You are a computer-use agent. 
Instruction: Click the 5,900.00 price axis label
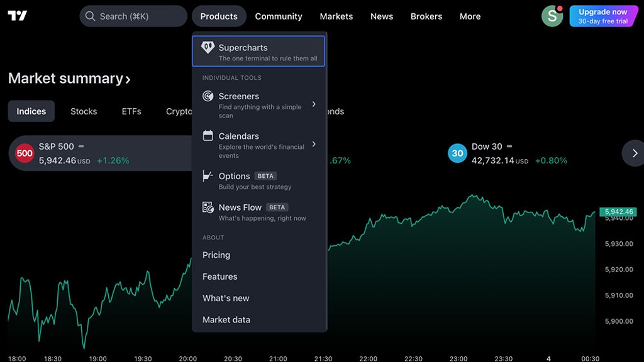[x=619, y=321]
